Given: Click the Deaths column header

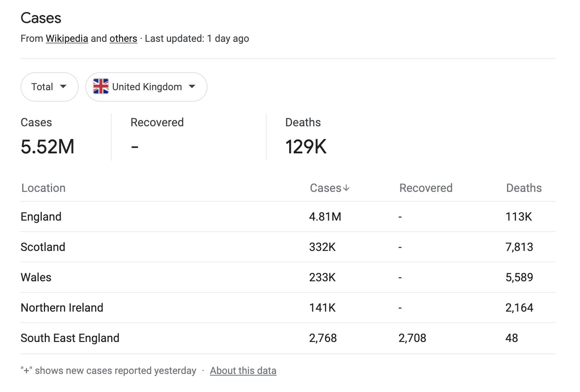Looking at the screenshot, I should click(x=524, y=188).
